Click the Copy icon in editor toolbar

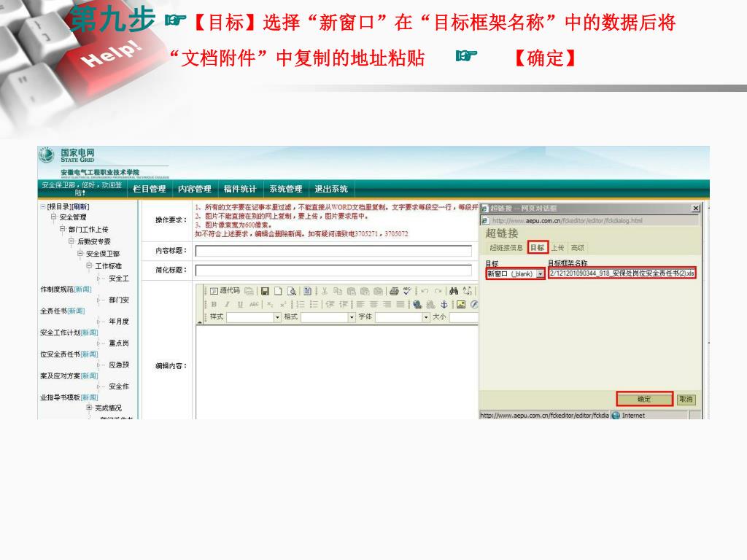pos(338,291)
